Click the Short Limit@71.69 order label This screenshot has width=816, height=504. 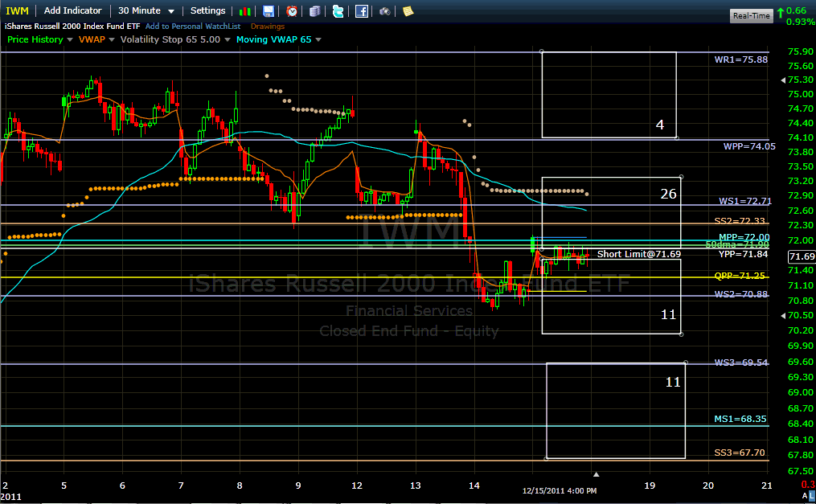(639, 254)
